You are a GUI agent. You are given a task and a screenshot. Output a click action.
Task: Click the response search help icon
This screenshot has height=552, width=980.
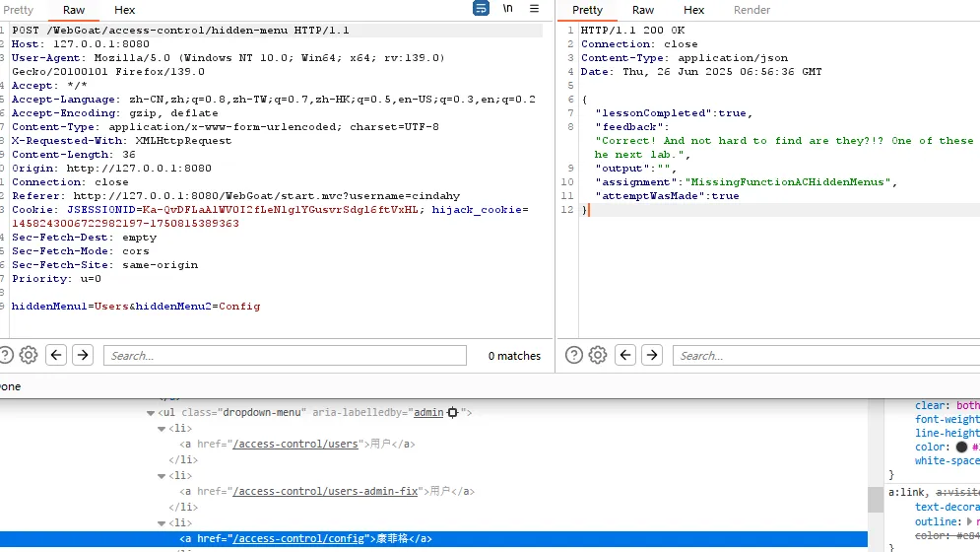571,355
